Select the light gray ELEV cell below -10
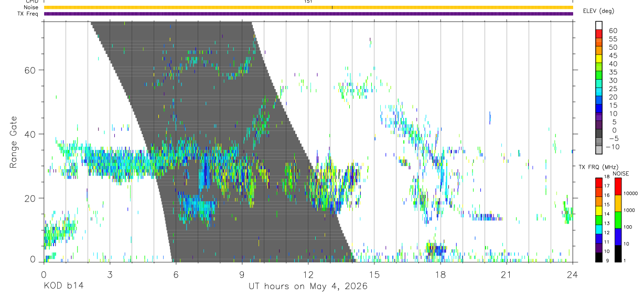The height and width of the screenshot is (297, 644). point(599,150)
